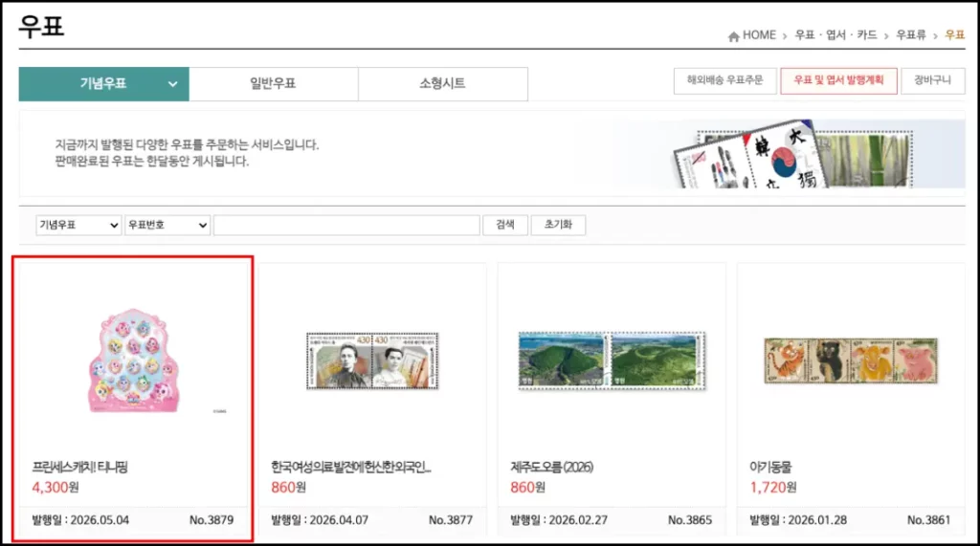The width and height of the screenshot is (980, 546).
Task: Click the title 제주도 오름 (2026)
Action: point(552,468)
